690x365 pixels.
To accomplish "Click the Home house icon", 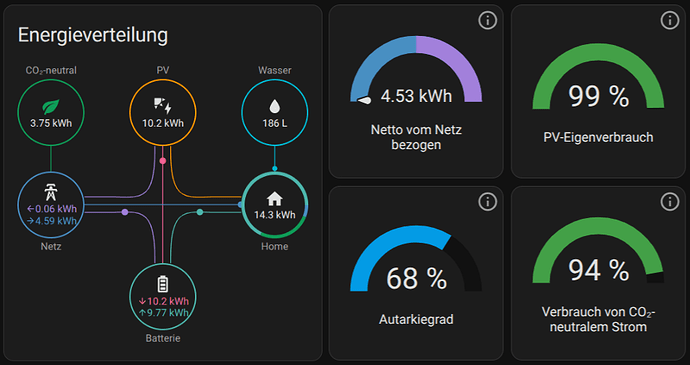I will pyautogui.click(x=275, y=199).
